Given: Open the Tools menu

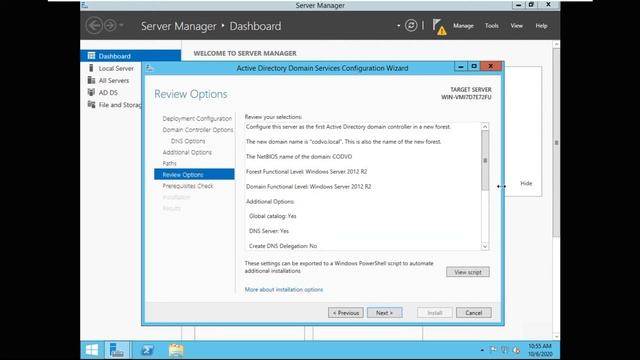Looking at the screenshot, I should [x=491, y=26].
